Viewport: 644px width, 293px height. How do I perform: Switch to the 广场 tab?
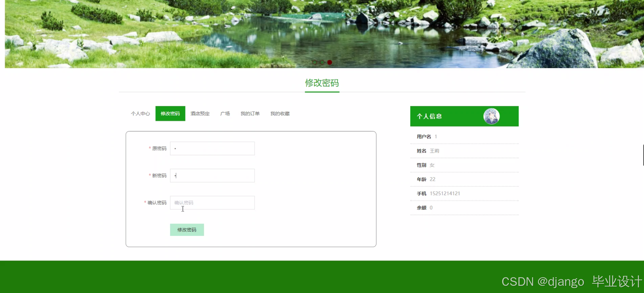coord(225,114)
